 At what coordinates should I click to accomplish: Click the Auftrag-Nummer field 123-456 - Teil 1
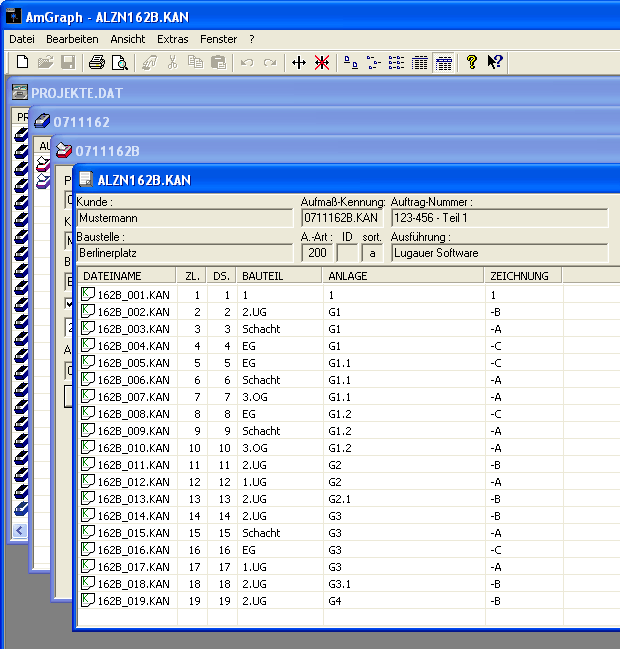pyautogui.click(x=500, y=218)
